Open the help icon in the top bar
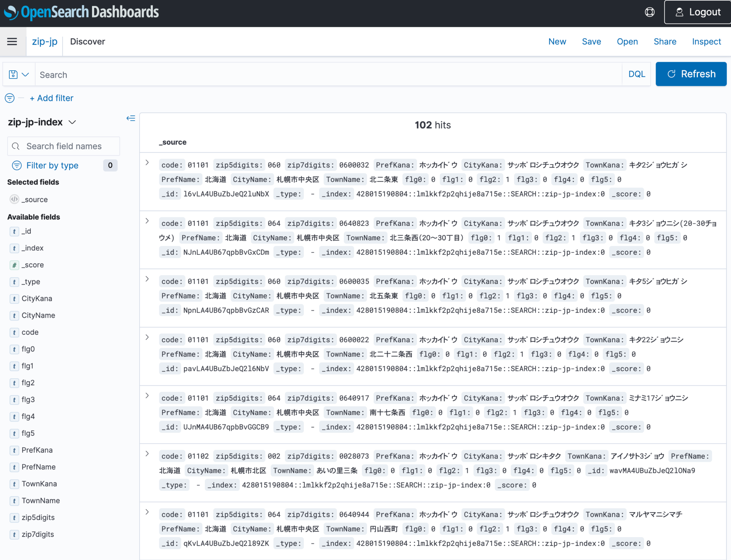The width and height of the screenshot is (731, 560). 650,12
